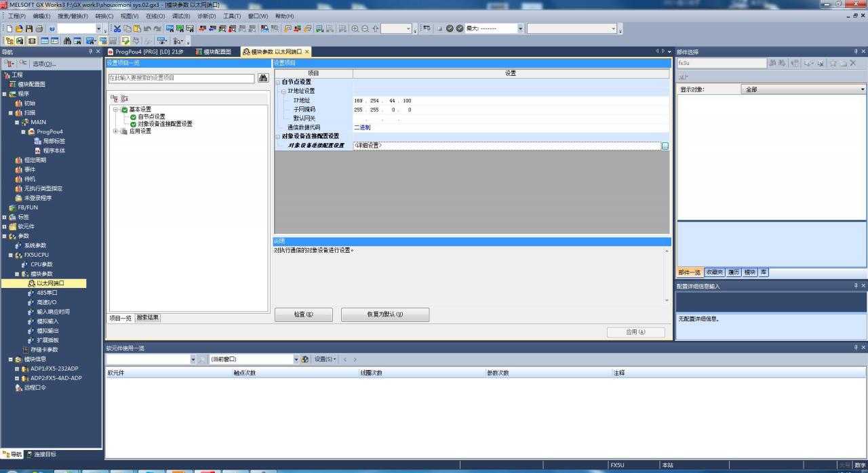Click the Cut scissors icon
Viewport: 868px width, 473px height.
117,28
